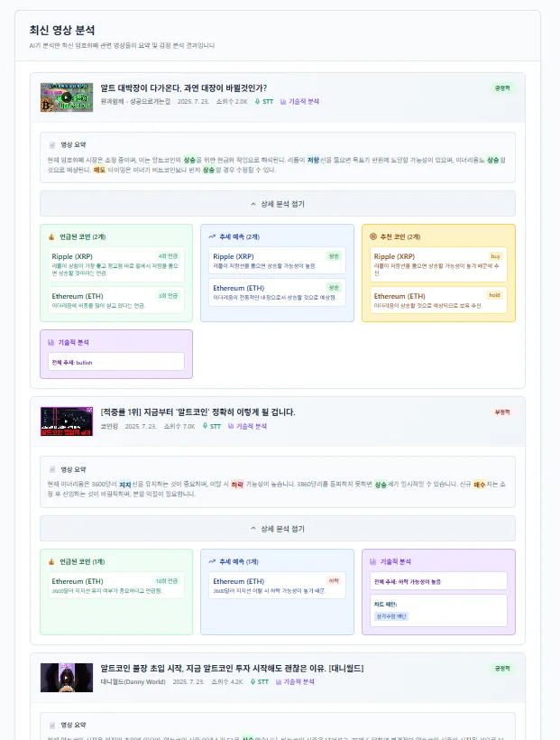Select Ethereum (ETH) in 추세 예측 (2개) panel

tap(278, 292)
